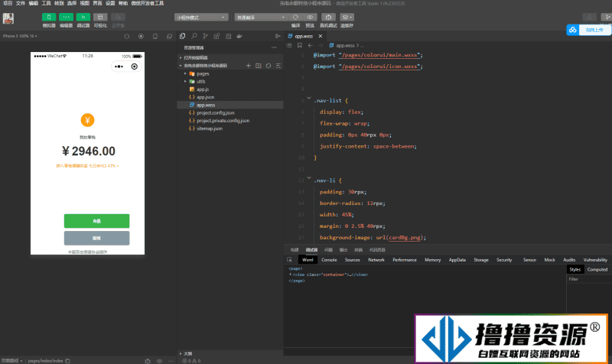Image resolution: width=612 pixels, height=364 pixels.
Task: Switch to the Sources tab
Action: 352,259
